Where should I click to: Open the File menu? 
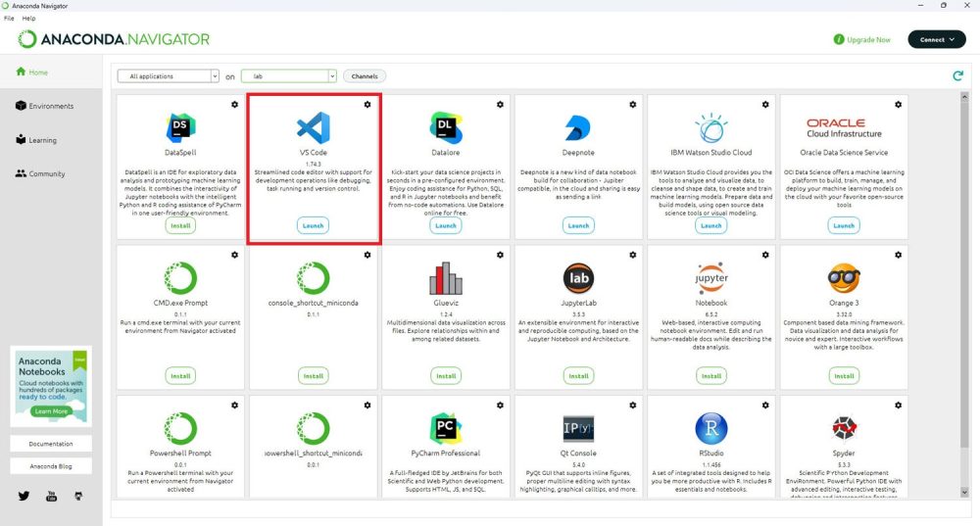click(x=9, y=18)
